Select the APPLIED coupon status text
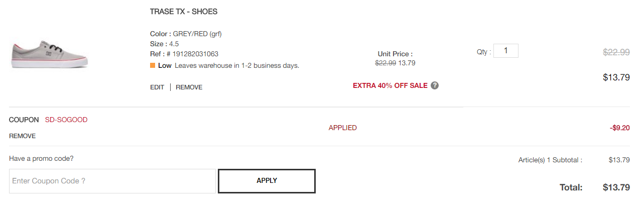The height and width of the screenshot is (205, 644). tap(343, 128)
